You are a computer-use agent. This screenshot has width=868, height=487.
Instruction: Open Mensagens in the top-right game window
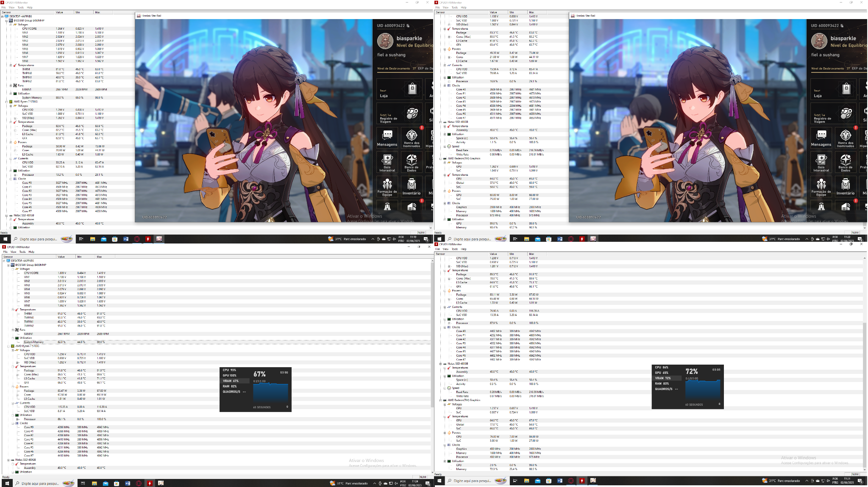[821, 138]
